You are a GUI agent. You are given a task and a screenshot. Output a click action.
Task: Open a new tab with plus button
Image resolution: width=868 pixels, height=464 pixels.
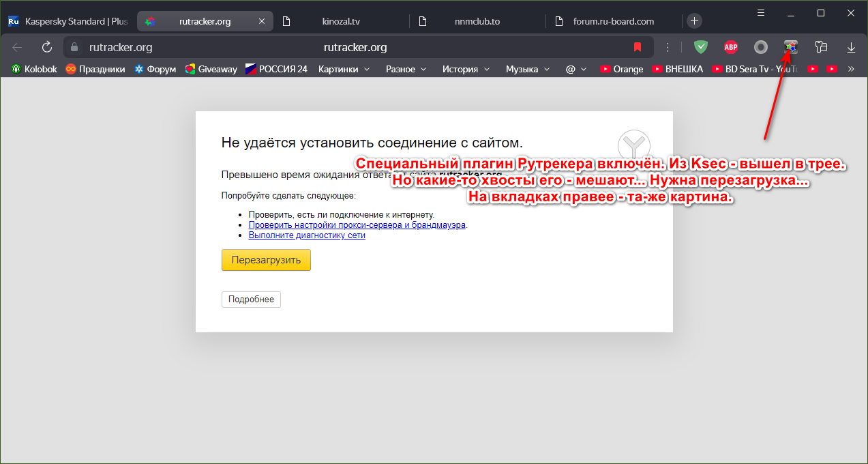[x=694, y=21]
